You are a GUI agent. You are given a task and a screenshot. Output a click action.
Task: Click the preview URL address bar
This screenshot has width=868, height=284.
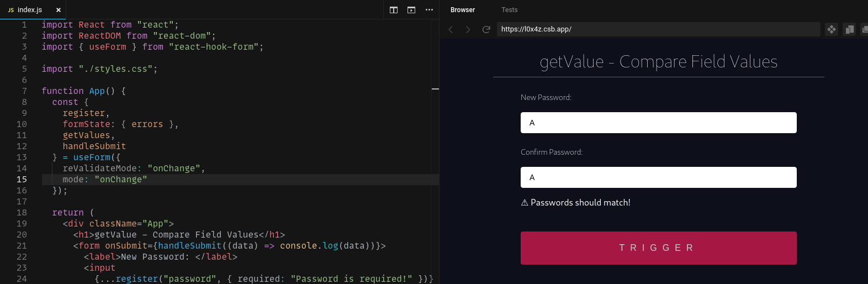[658, 29]
